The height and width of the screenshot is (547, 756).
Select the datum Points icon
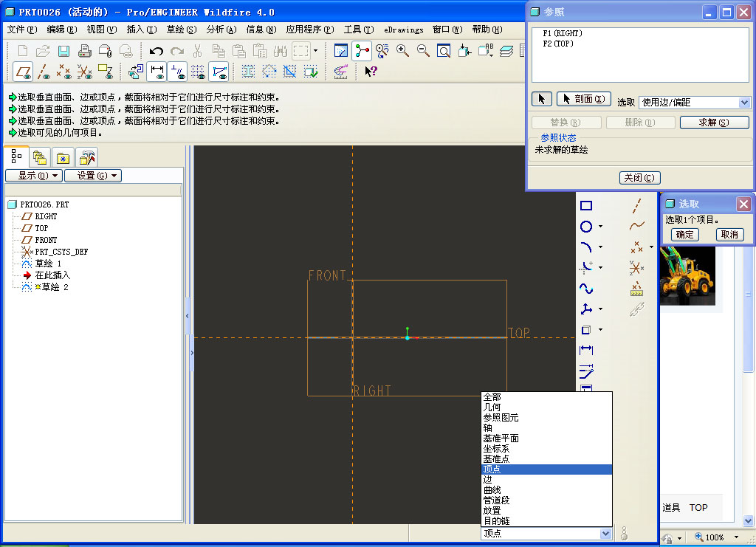click(x=636, y=247)
